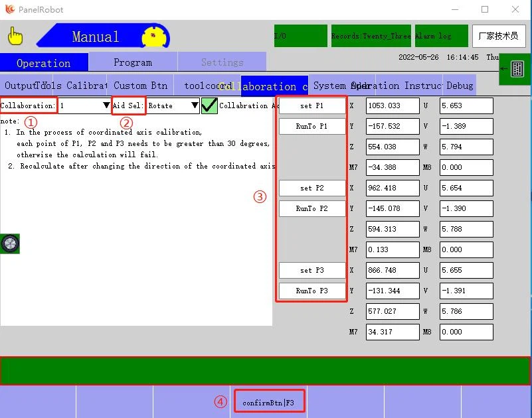The height and width of the screenshot is (418, 532).
Task: Click the hand pointer manual mode icon
Action: tap(15, 35)
